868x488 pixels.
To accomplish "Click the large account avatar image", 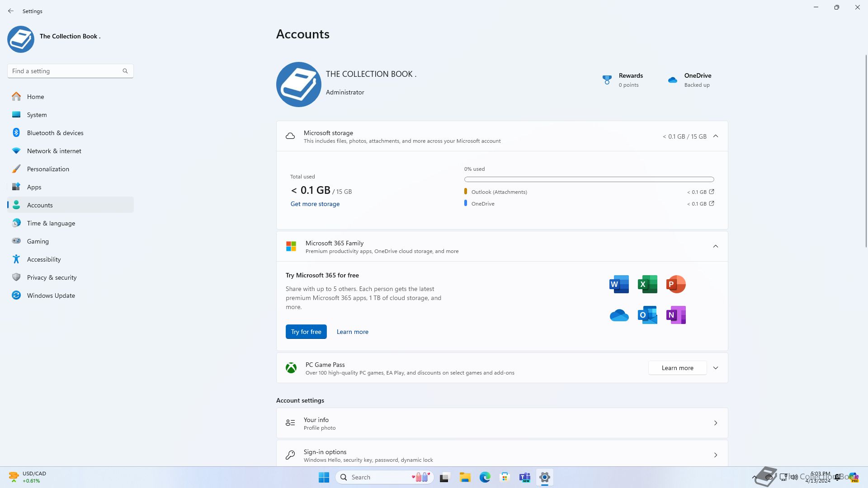I will (299, 84).
